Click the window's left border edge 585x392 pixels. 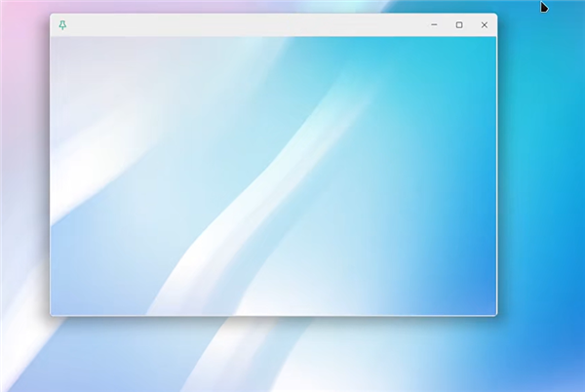click(x=51, y=176)
